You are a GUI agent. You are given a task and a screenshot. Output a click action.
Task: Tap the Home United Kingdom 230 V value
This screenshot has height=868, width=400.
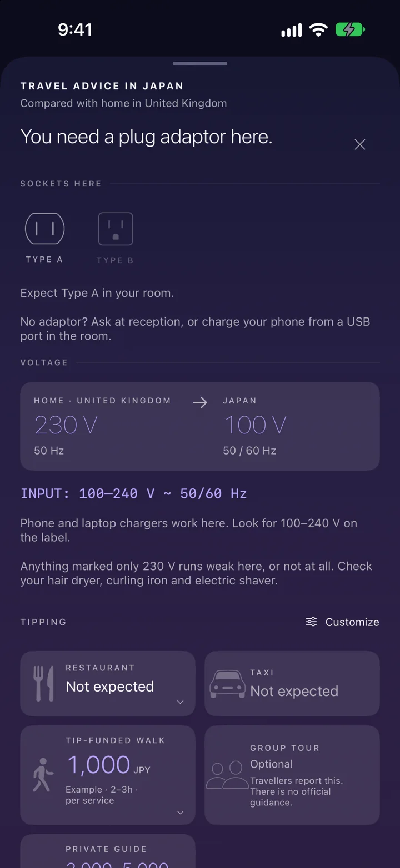click(x=66, y=425)
